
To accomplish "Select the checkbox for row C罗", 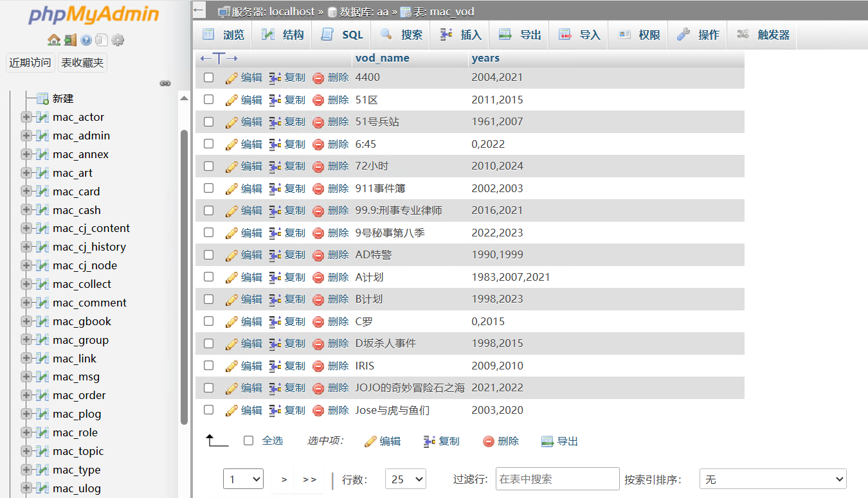I will 208,321.
